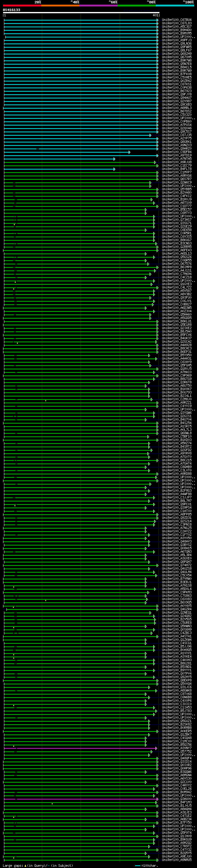This screenshot has width=197, height=868.
Task: Click hit label UniRef100_C6MTY3
Action: point(176,213)
